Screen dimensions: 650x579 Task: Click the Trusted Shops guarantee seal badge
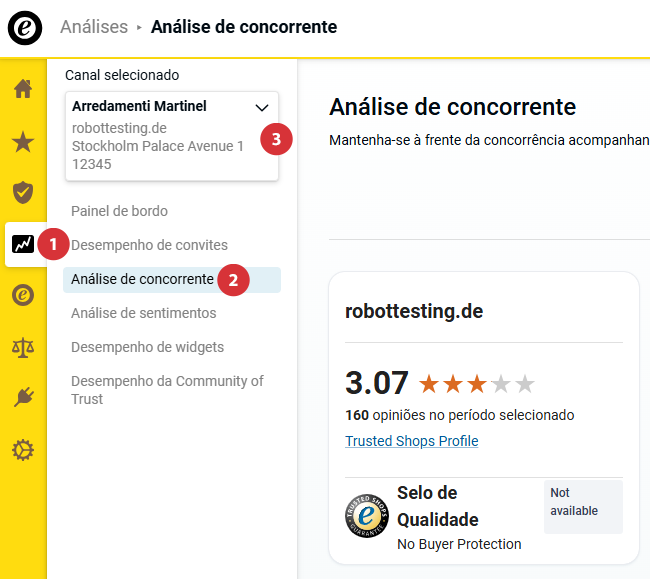pos(366,516)
